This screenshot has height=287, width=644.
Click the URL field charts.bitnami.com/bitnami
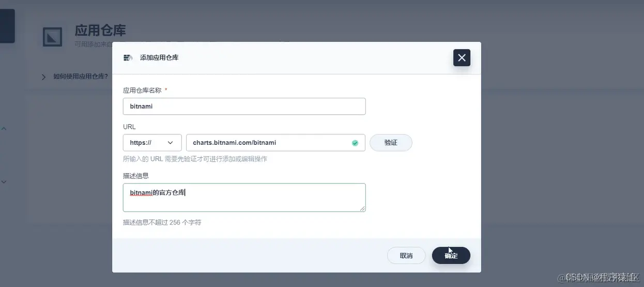pyautogui.click(x=275, y=143)
